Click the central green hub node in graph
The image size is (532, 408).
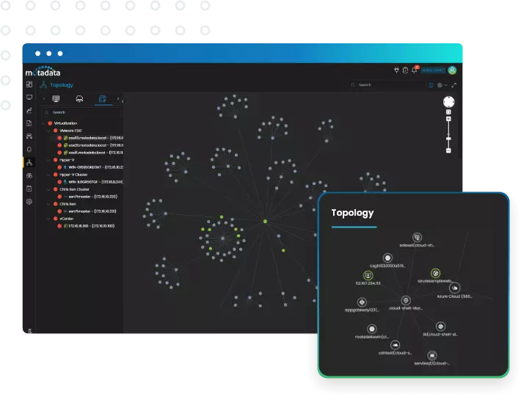click(x=265, y=222)
